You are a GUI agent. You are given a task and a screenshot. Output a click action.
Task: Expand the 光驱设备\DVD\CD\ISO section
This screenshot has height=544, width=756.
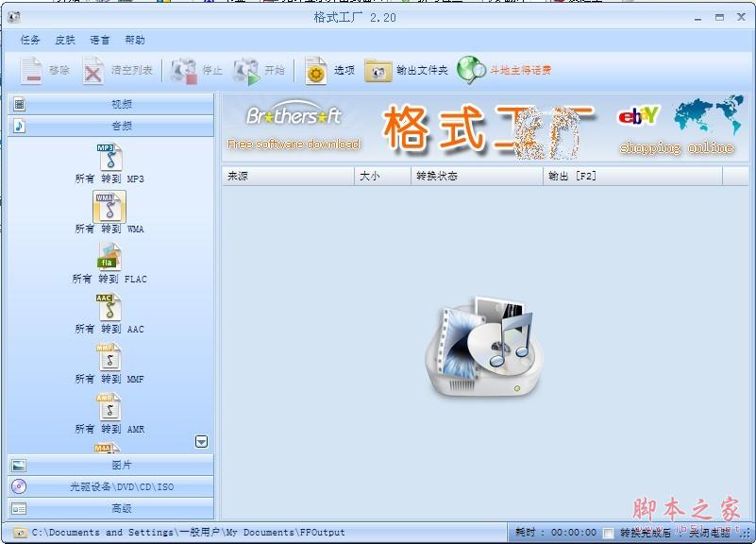click(x=110, y=486)
